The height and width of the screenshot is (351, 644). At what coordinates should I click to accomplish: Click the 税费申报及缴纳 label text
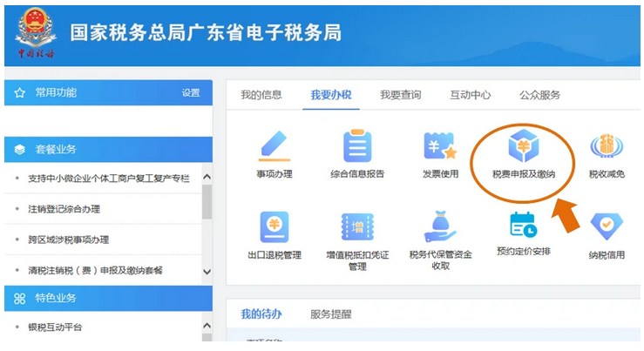(524, 174)
